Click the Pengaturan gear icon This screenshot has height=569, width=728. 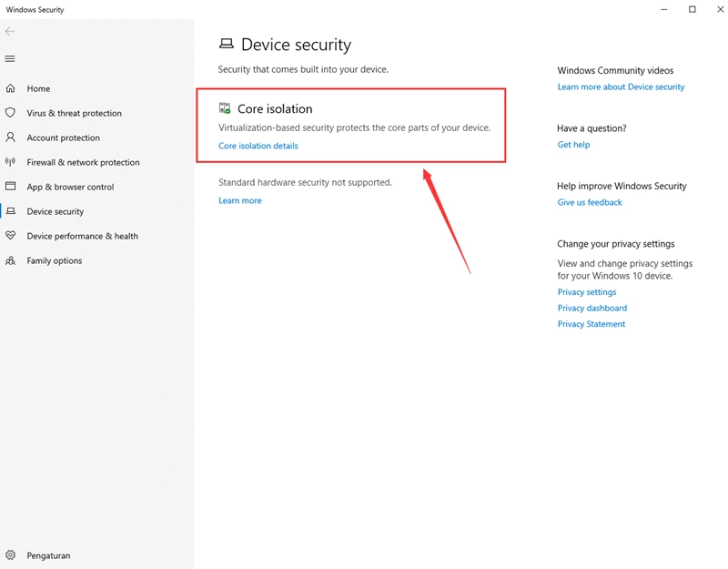pos(10,555)
